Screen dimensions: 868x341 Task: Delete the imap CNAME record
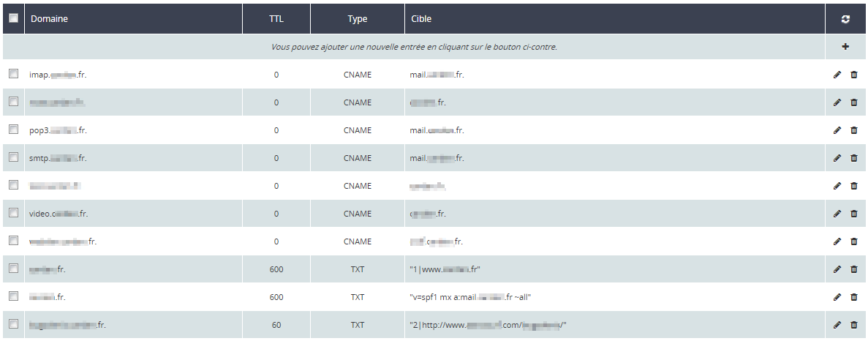[853, 75]
